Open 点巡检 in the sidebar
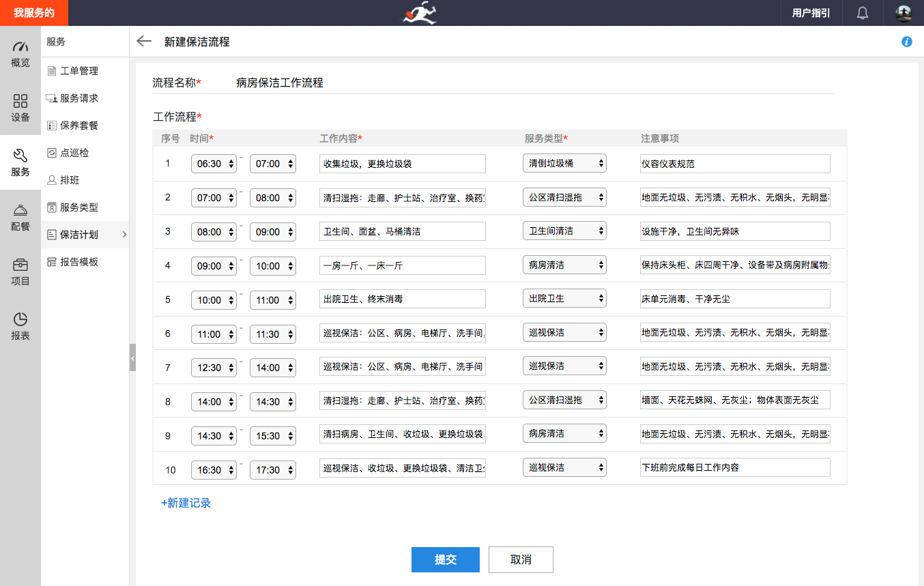 coord(74,153)
